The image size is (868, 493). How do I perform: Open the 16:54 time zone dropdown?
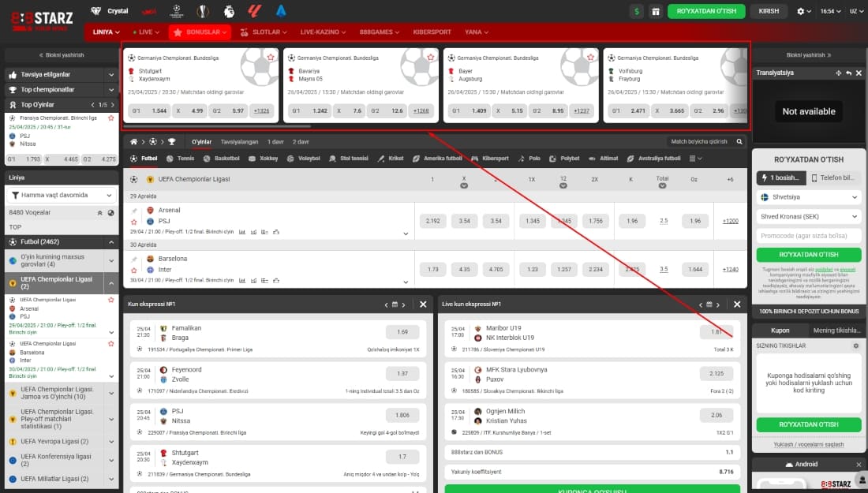[830, 11]
